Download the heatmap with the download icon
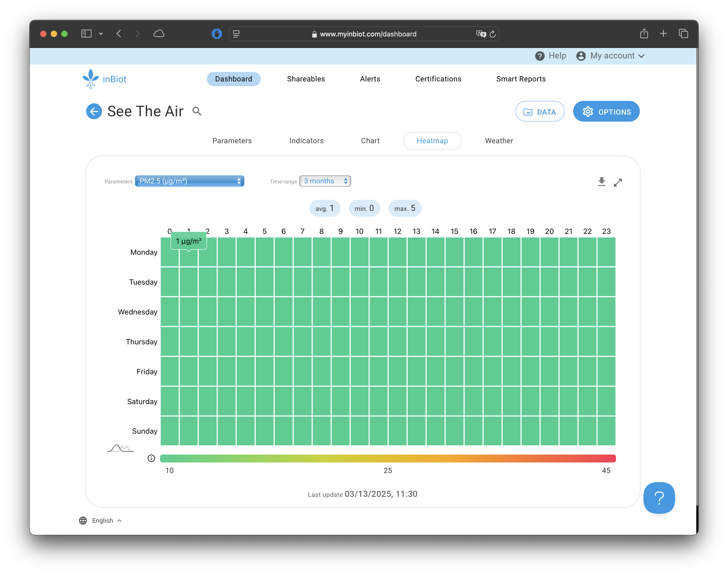 click(x=601, y=182)
